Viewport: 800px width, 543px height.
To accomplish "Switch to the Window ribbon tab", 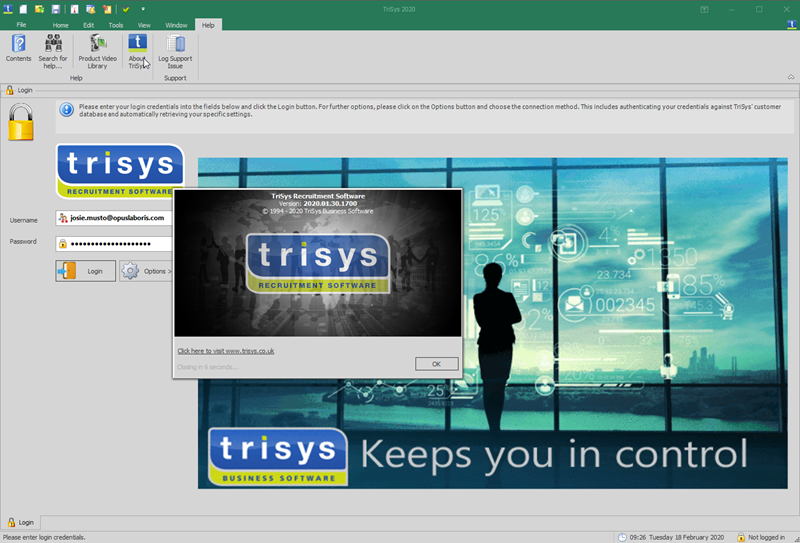I will point(176,25).
